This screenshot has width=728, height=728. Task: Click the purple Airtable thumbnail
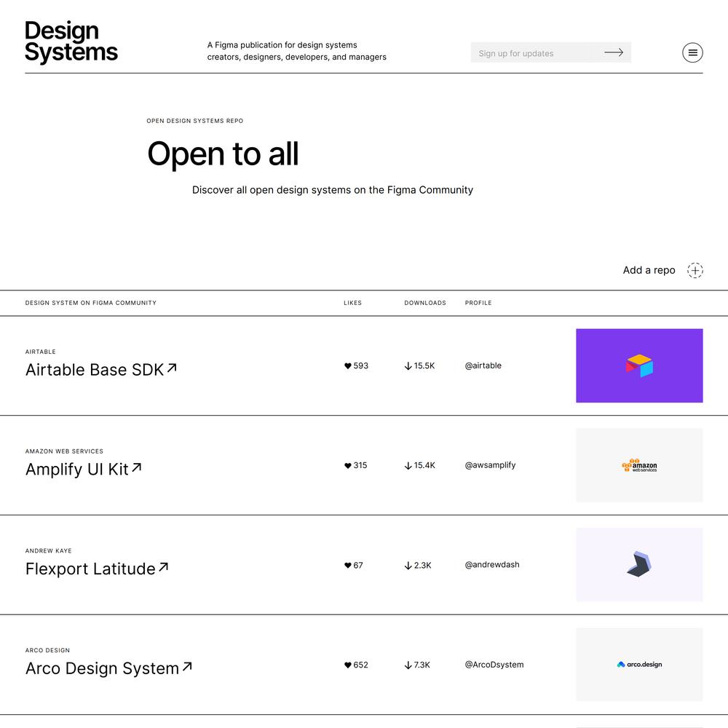click(639, 365)
